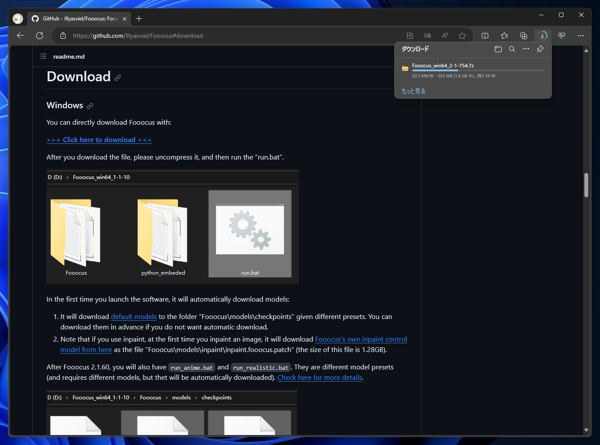Open Read aloud from address bar
600x445 pixels.
(x=445, y=36)
